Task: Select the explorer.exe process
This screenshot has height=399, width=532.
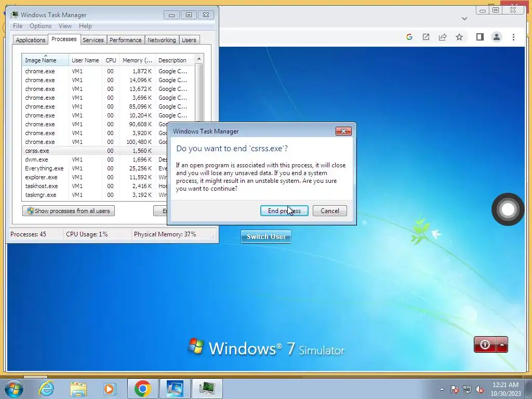Action: pyautogui.click(x=95, y=177)
